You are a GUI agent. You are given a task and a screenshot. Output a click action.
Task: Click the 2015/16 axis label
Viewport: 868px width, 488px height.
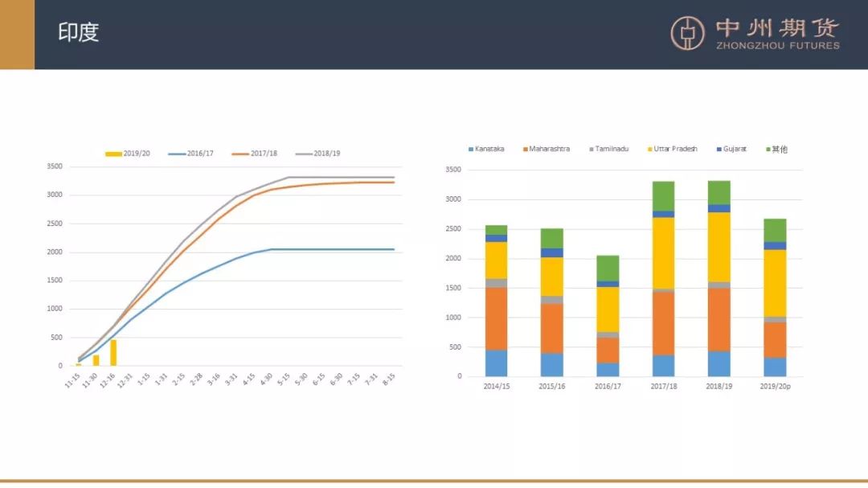[552, 386]
